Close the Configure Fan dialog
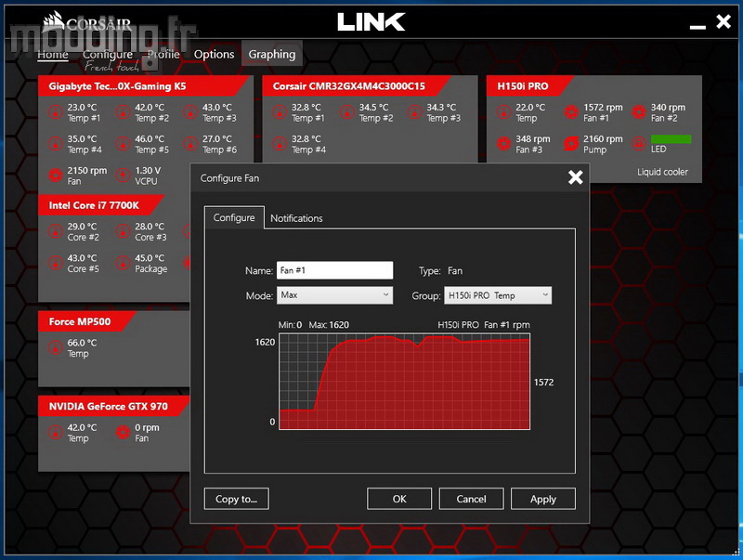 575,177
